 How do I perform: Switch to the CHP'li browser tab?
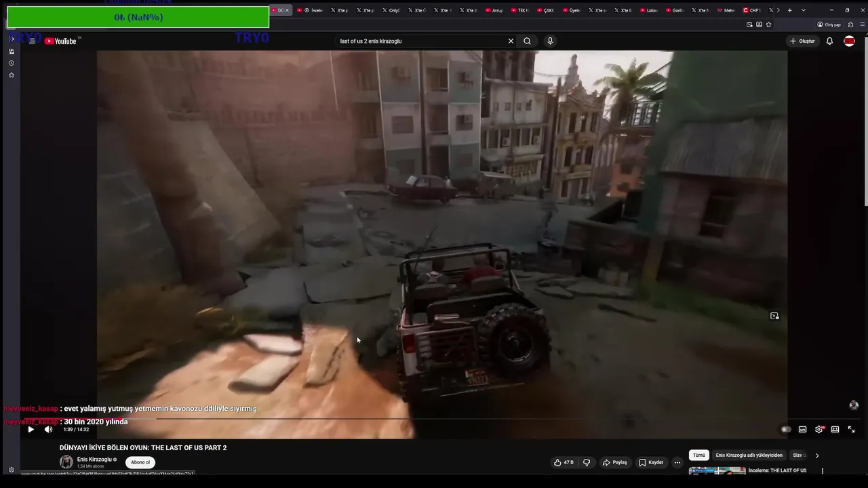(753, 10)
